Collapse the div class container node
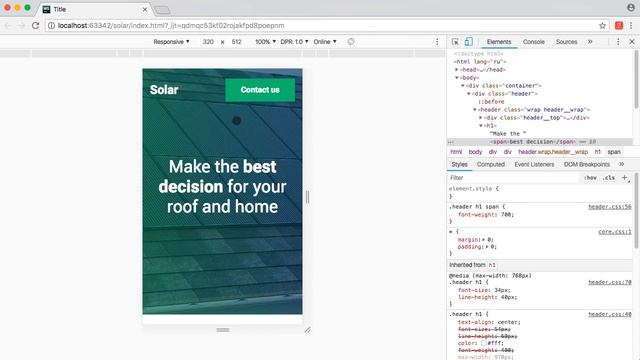Viewport: 640px width, 360px height. click(463, 86)
